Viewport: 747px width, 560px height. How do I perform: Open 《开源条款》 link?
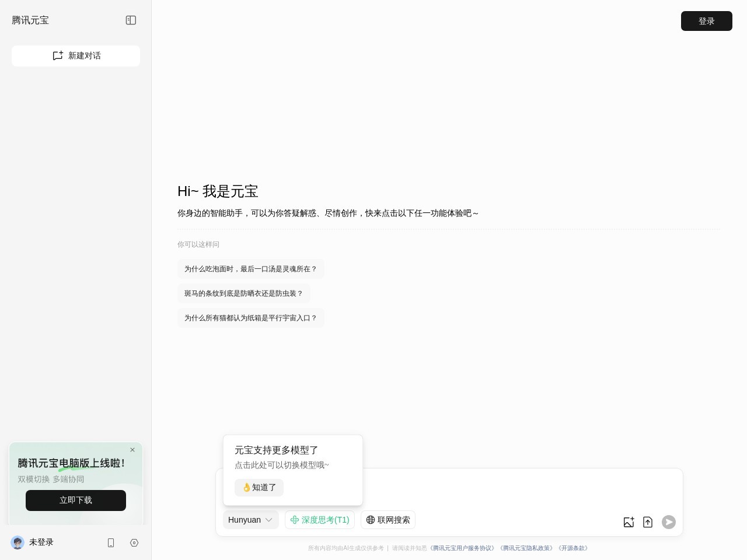[x=573, y=548]
